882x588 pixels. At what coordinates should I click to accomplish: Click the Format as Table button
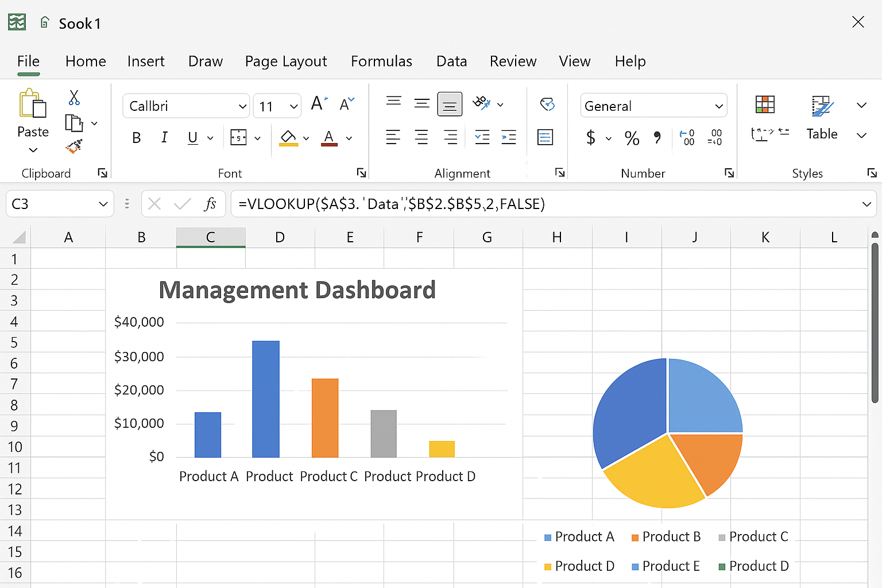pos(822,118)
